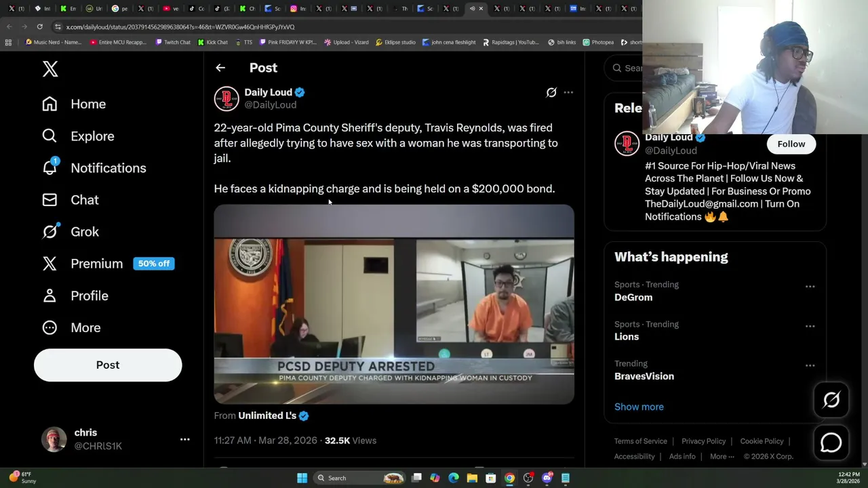The image size is (868, 488).
Task: Open DeGrom trending topic
Action: [x=633, y=298]
